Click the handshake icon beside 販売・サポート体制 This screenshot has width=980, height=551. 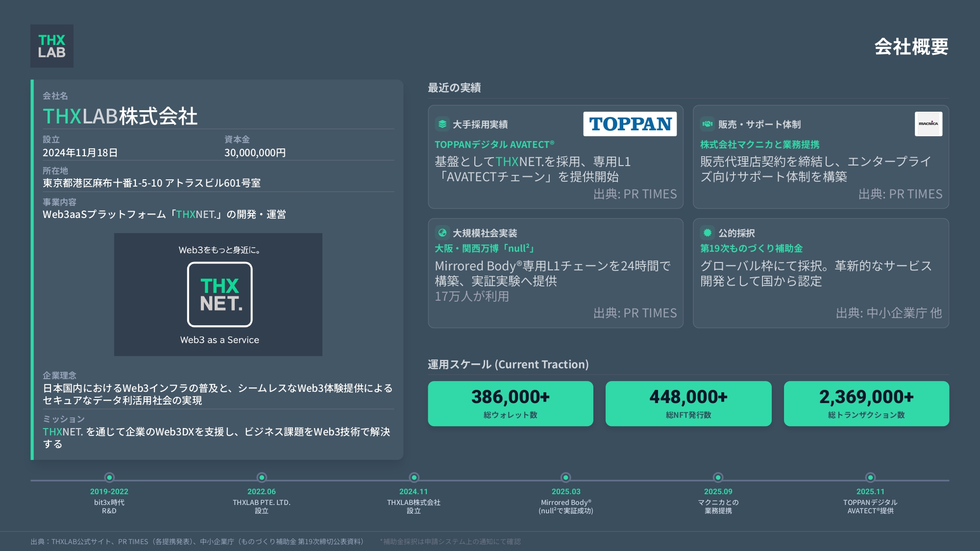[x=707, y=124]
